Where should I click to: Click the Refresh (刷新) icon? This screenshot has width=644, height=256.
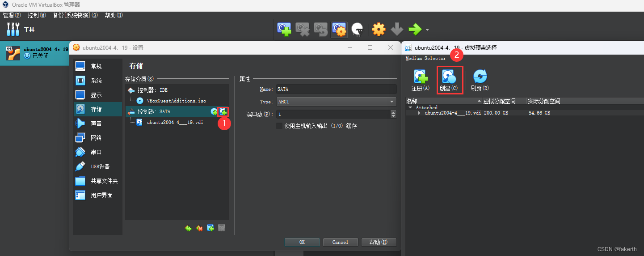(x=480, y=80)
